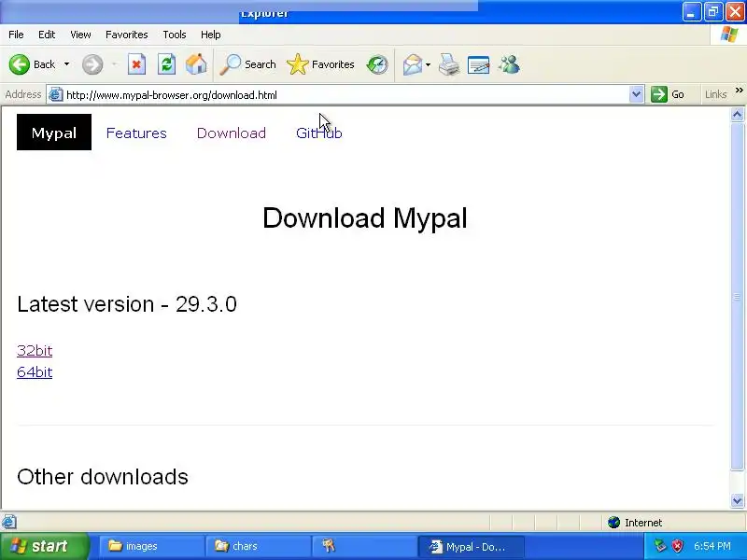Open Favorites star toolbar button
Image resolution: width=747 pixels, height=560 pixels.
pos(320,64)
